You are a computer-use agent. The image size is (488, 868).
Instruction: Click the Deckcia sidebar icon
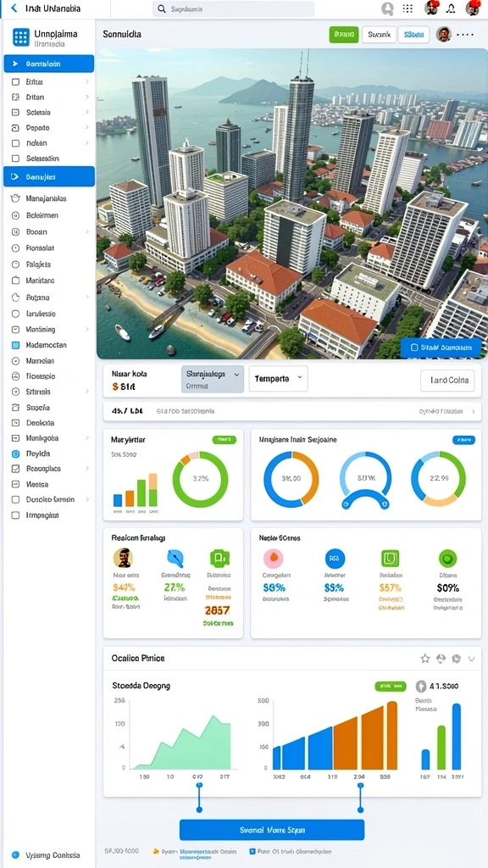[15, 422]
